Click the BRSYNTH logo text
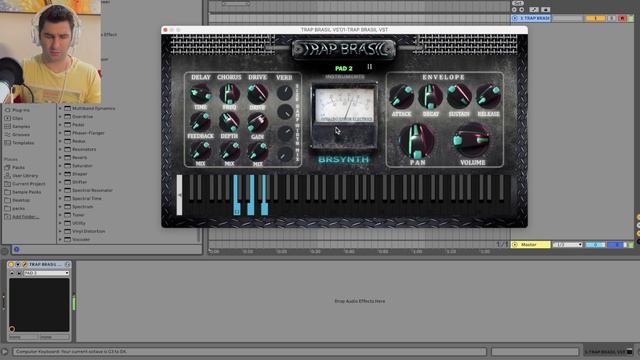Image resolution: width=640 pixels, height=360 pixels. point(344,160)
